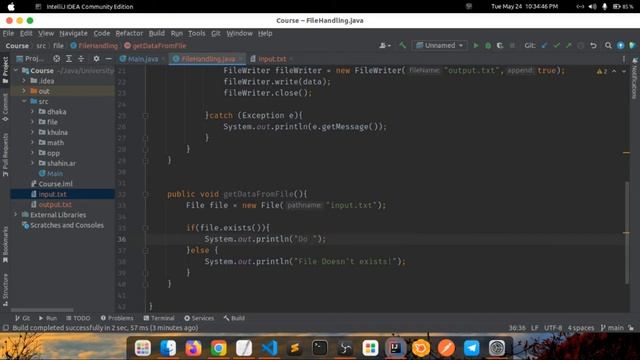This screenshot has width=640, height=360.
Task: Open the Run tool window button
Action: click(48, 318)
